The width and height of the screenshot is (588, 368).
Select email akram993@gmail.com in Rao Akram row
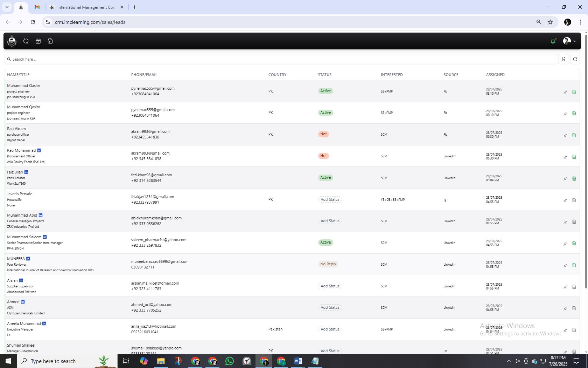(150, 131)
